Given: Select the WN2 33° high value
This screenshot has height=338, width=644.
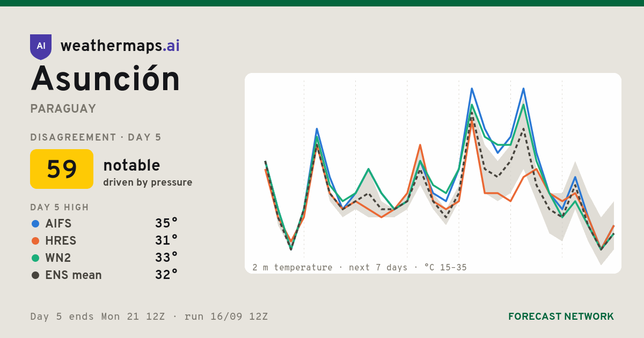Looking at the screenshot, I should 166,258.
